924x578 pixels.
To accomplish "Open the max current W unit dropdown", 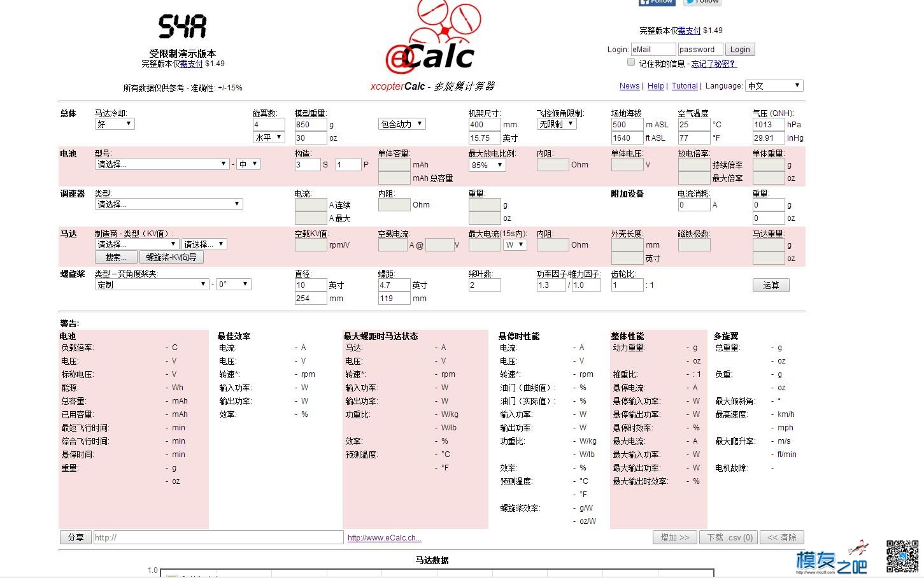I will pyautogui.click(x=515, y=244).
